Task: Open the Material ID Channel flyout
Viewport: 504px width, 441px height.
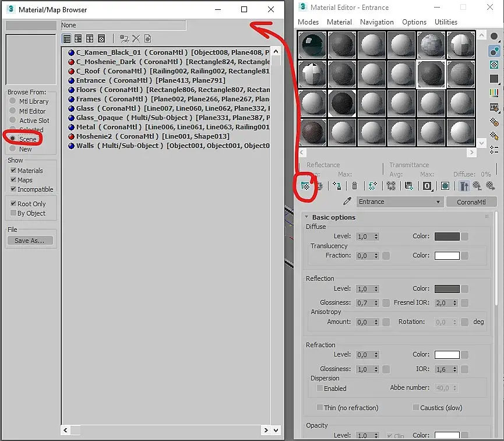Action: pyautogui.click(x=427, y=186)
